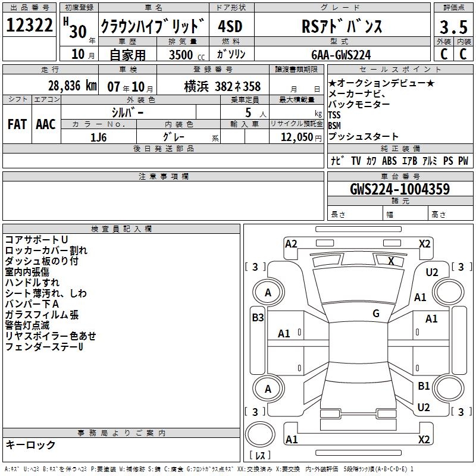Click the AAC air conditioner cell
This screenshot has height=476, width=476.
pyautogui.click(x=46, y=124)
